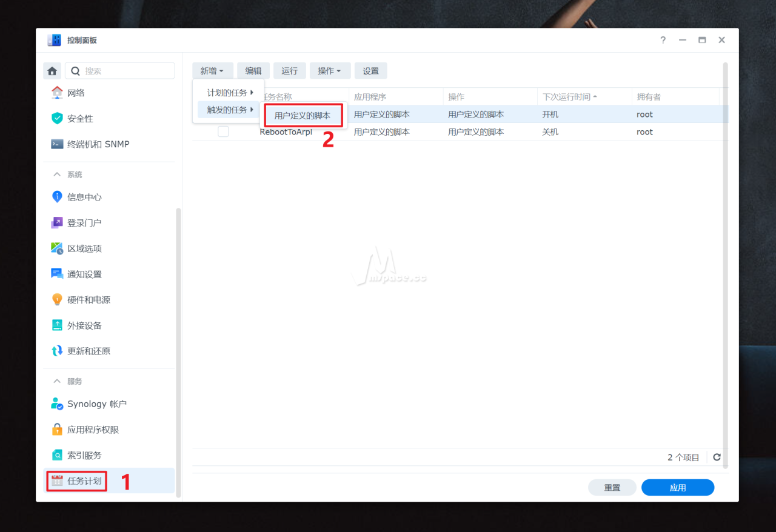Screen dimensions: 776x532
Task: Click root owner in the 关机 row
Action: coord(645,131)
